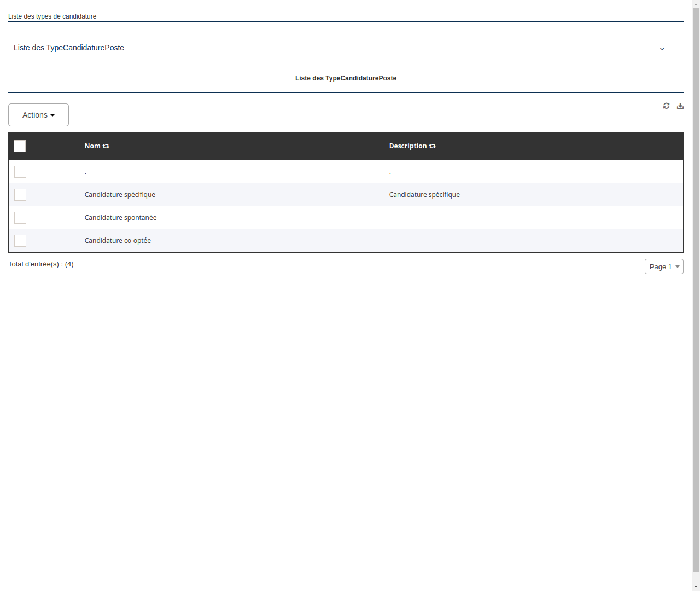Select the Nom column header
Viewport: 700px width, 591px height.
pos(92,146)
